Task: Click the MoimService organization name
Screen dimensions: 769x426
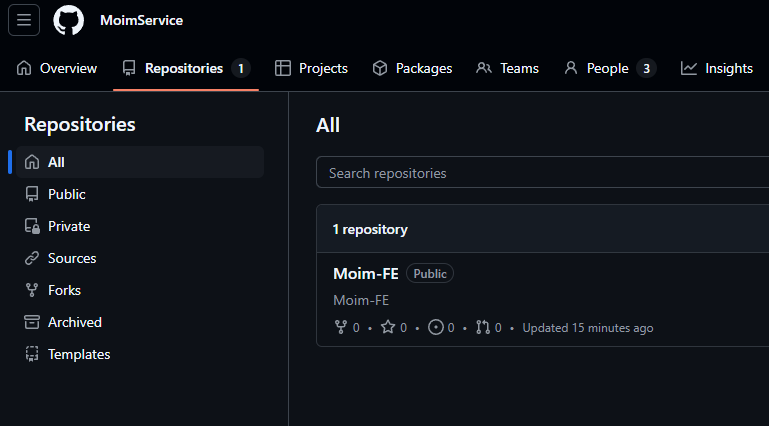Action: 142,21
